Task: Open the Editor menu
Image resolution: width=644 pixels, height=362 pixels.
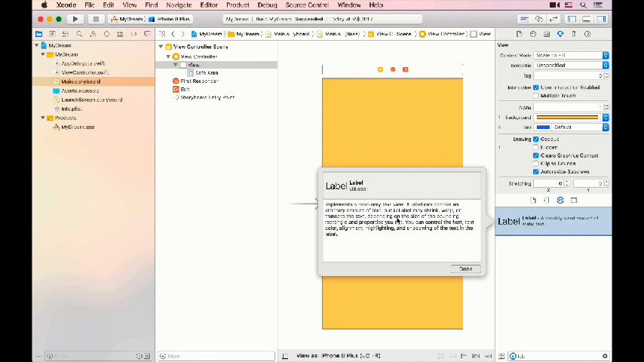Action: [209, 5]
